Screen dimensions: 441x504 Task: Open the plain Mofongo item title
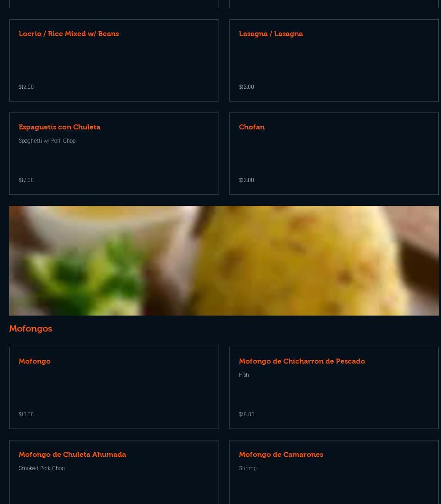[35, 361]
